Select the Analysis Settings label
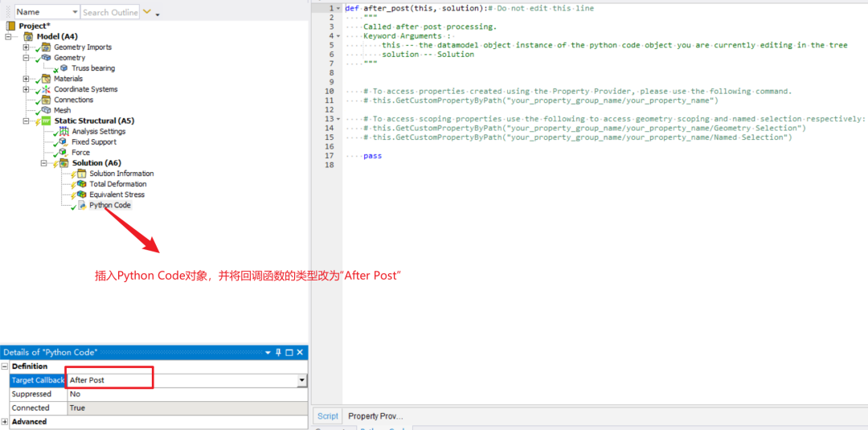This screenshot has width=868, height=430. 98,131
